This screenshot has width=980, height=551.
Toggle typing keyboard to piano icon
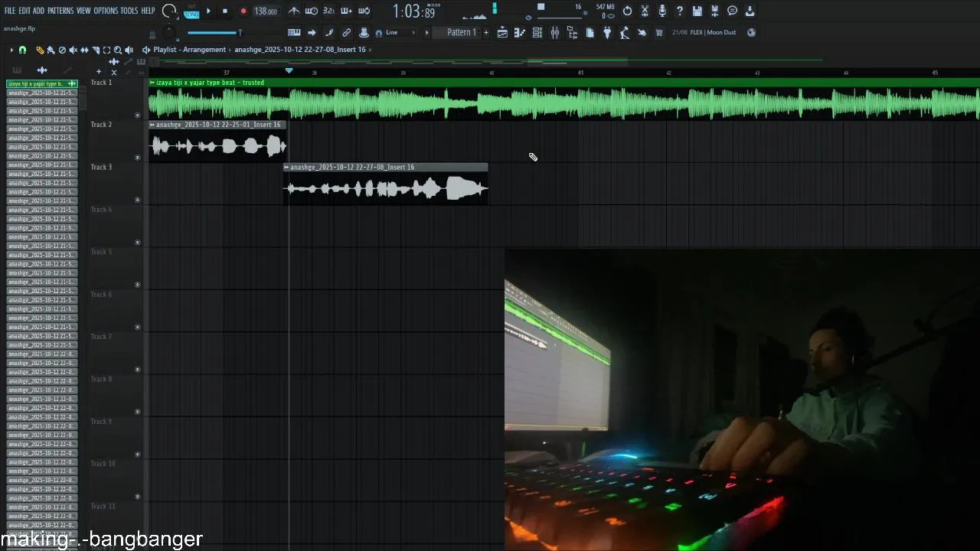pos(294,32)
